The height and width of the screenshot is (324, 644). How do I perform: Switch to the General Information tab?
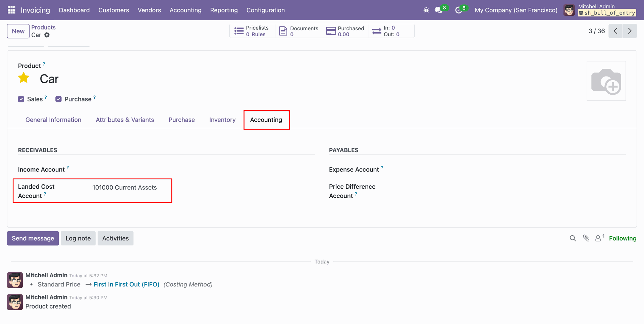point(53,120)
